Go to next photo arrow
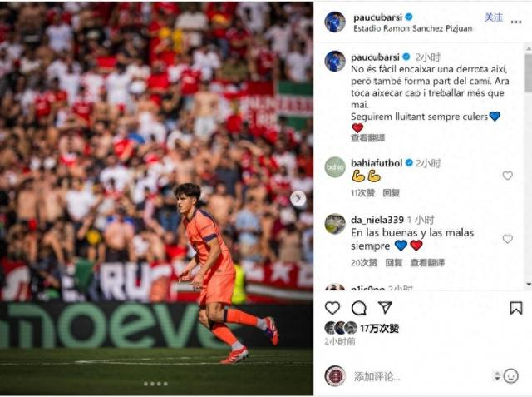Image resolution: width=532 pixels, height=397 pixels. coord(298,199)
